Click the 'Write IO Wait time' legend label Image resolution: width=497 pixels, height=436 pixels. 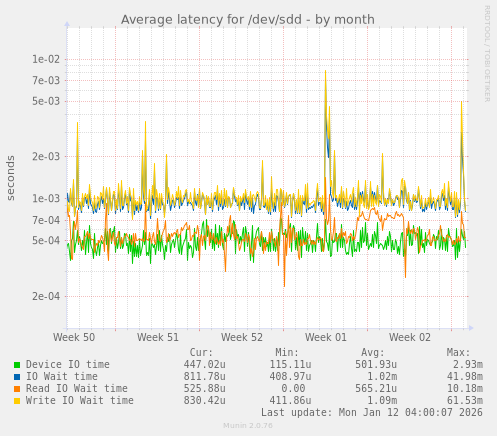coord(80,400)
